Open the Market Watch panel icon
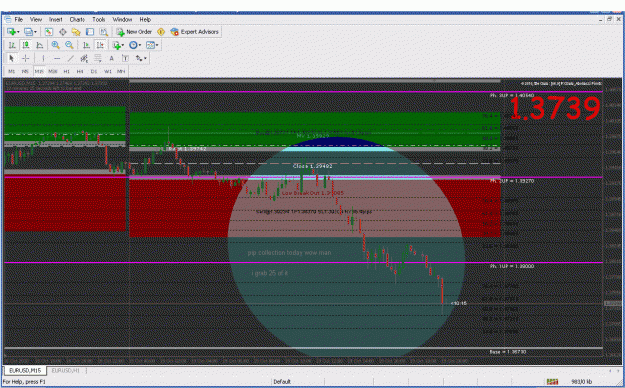625x388 pixels. click(x=49, y=32)
